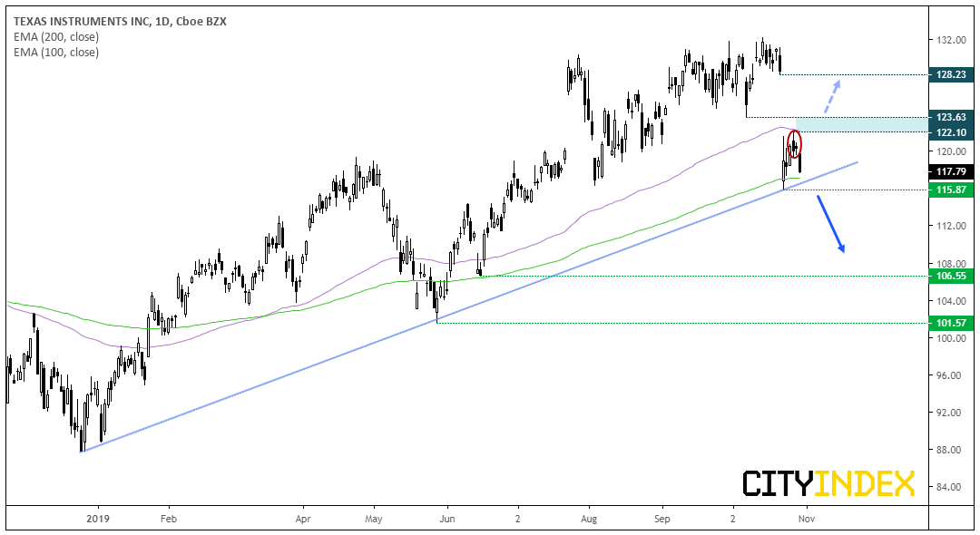Click the 101.57 support level label
Viewport: 980px width, 535px height.
pos(951,323)
